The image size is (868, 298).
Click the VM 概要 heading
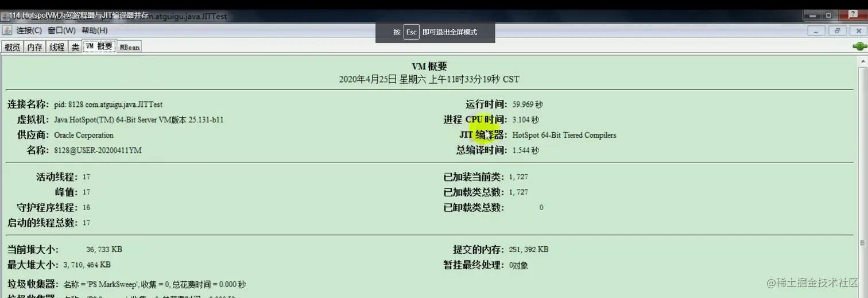(429, 67)
